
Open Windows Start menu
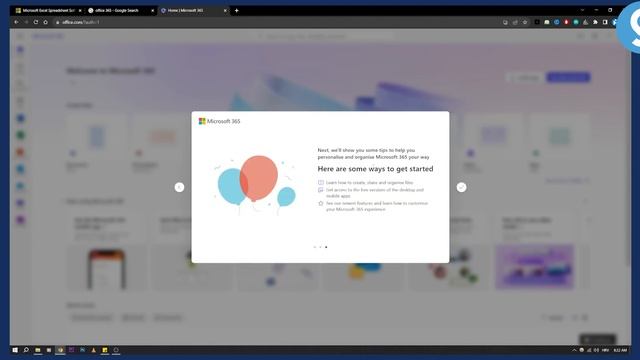click(15, 350)
